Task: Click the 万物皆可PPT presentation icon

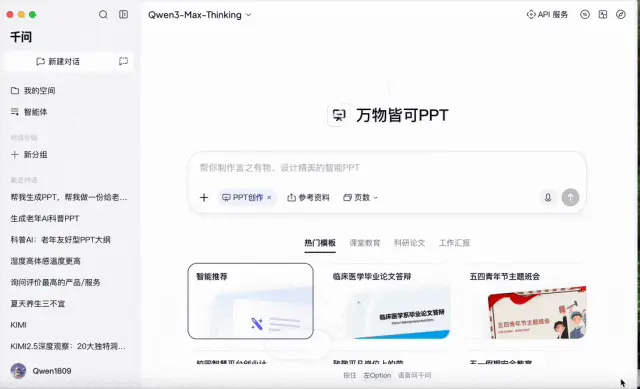Action: click(x=338, y=116)
